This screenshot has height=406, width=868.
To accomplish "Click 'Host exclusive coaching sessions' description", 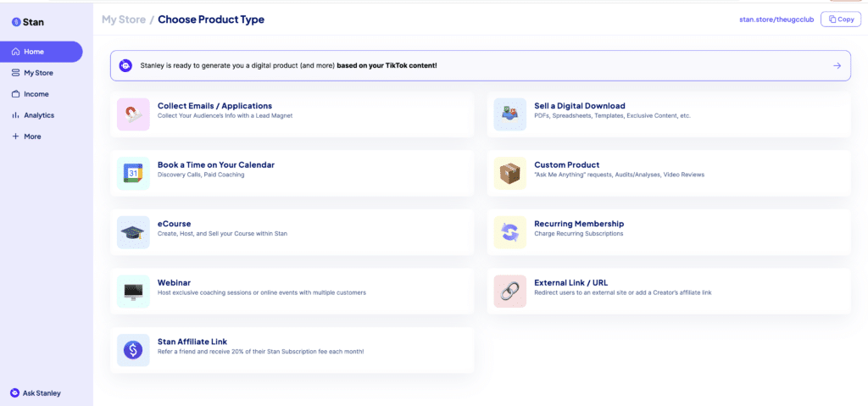I will [x=262, y=292].
